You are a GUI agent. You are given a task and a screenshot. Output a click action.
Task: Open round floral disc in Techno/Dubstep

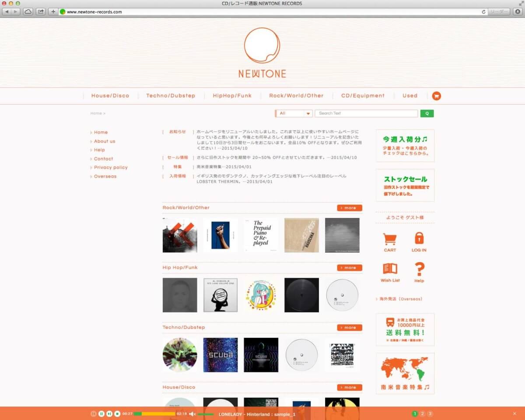pos(180,355)
